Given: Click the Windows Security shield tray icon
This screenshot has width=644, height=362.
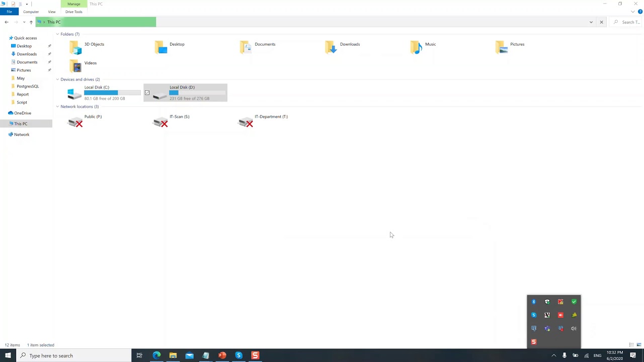Looking at the screenshot, I should click(x=547, y=302).
